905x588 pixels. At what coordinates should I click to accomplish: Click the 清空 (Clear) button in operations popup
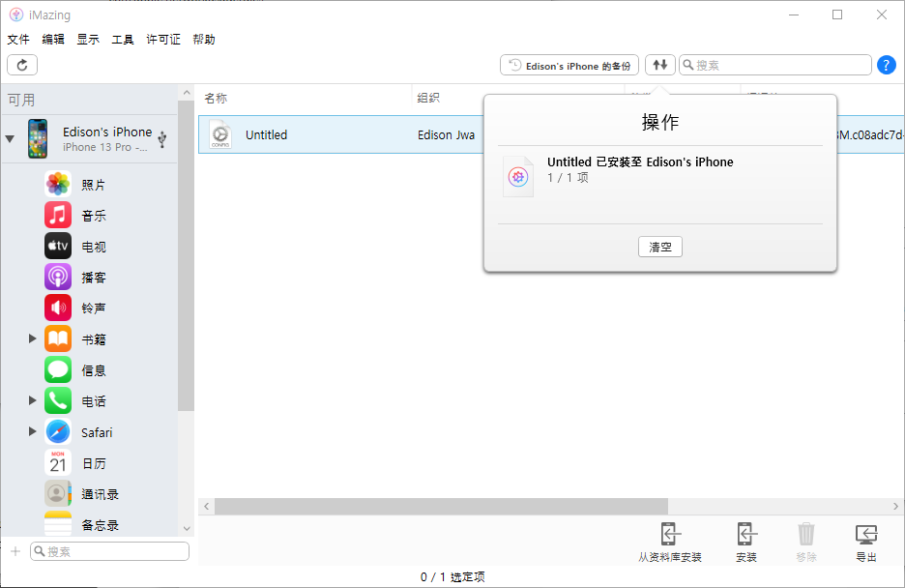point(660,248)
